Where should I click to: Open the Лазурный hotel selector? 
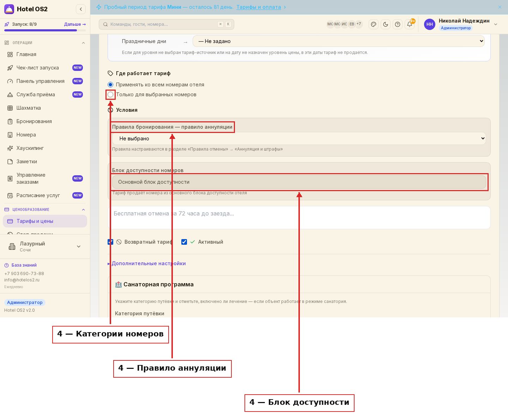pyautogui.click(x=45, y=246)
